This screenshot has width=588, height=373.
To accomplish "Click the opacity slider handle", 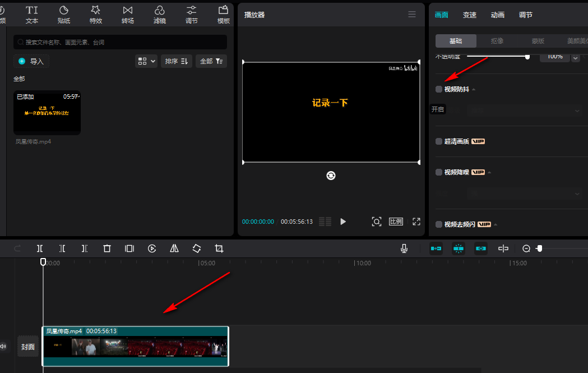I will click(527, 56).
